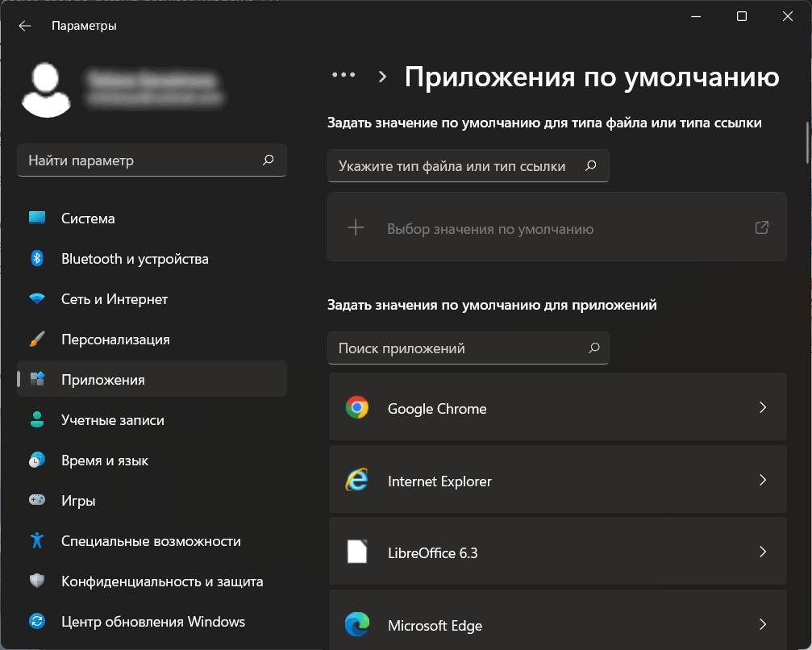
Task: Click the person icon for Учетные записи
Action: 37,419
